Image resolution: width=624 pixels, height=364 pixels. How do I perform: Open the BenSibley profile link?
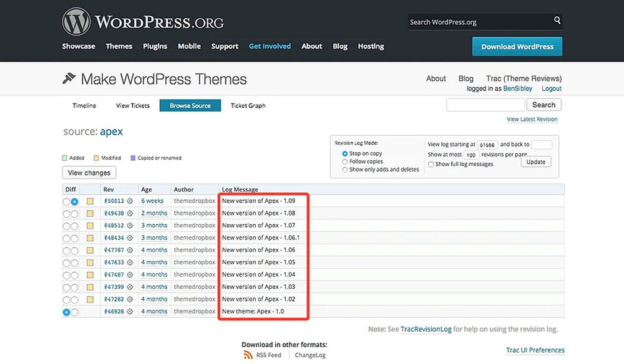tap(517, 89)
